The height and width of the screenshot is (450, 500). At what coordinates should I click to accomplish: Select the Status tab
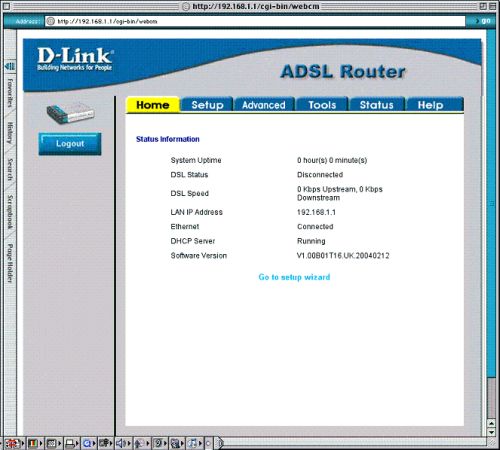(x=377, y=105)
